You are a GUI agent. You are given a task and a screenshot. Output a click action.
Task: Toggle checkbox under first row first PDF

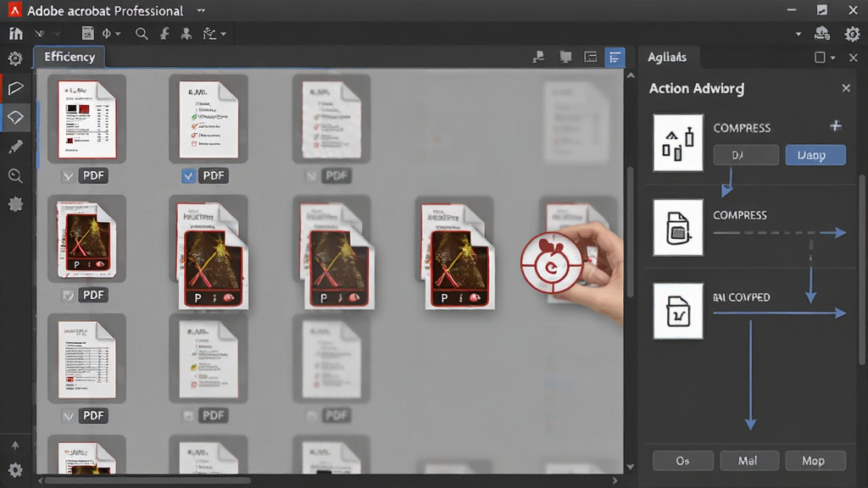tap(68, 176)
